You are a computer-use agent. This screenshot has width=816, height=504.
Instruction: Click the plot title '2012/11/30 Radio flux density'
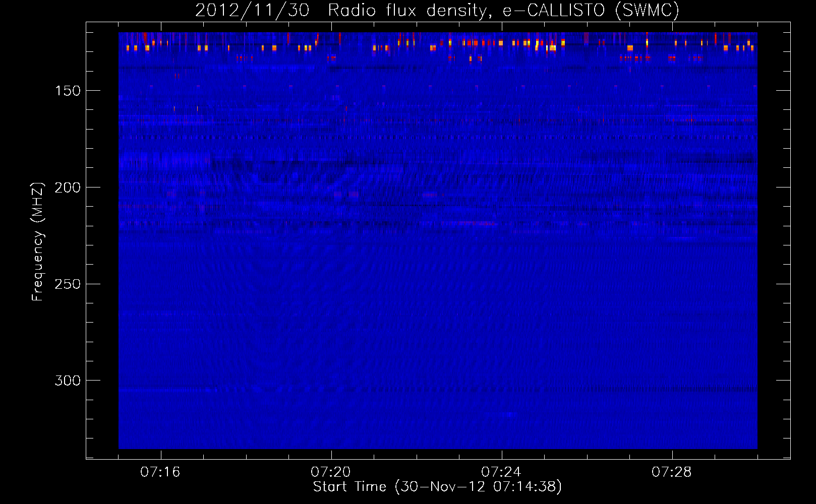[343, 10]
